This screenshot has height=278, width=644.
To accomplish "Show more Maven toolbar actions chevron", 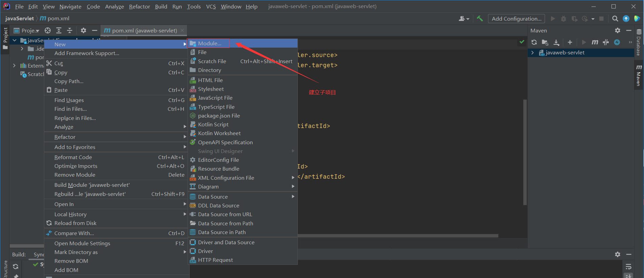I will click(630, 42).
